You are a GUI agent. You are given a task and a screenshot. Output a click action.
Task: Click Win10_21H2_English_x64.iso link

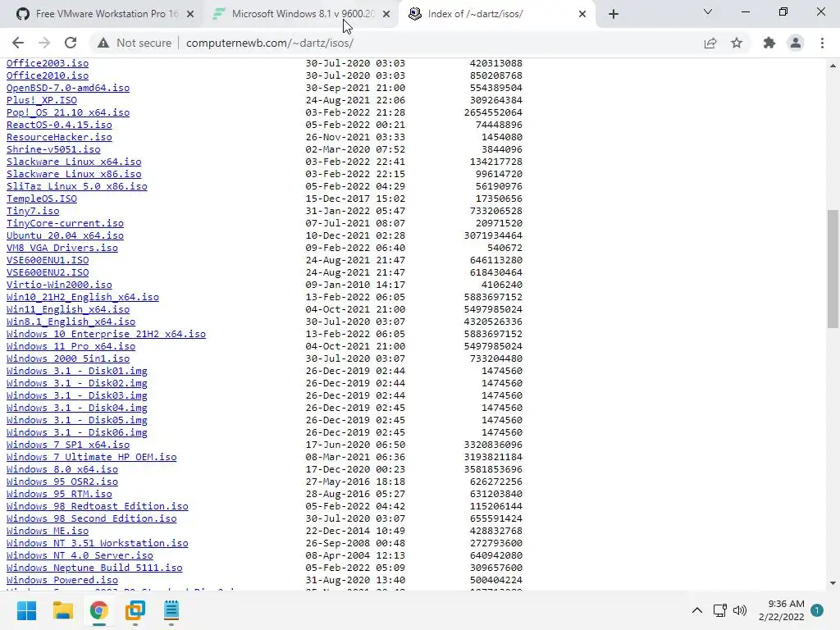[x=83, y=297]
